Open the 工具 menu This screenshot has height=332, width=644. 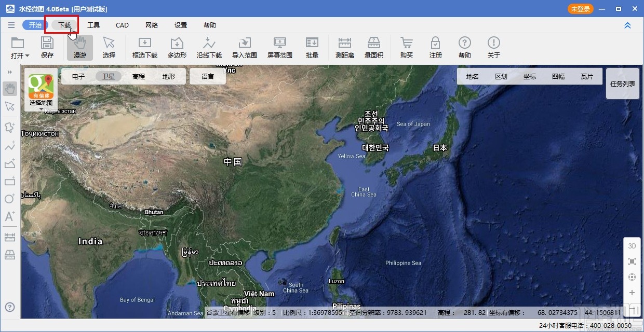93,25
